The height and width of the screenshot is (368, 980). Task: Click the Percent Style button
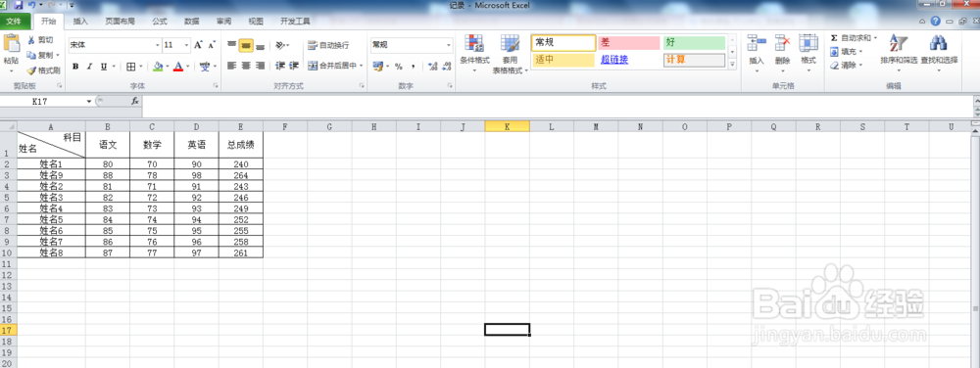point(399,67)
